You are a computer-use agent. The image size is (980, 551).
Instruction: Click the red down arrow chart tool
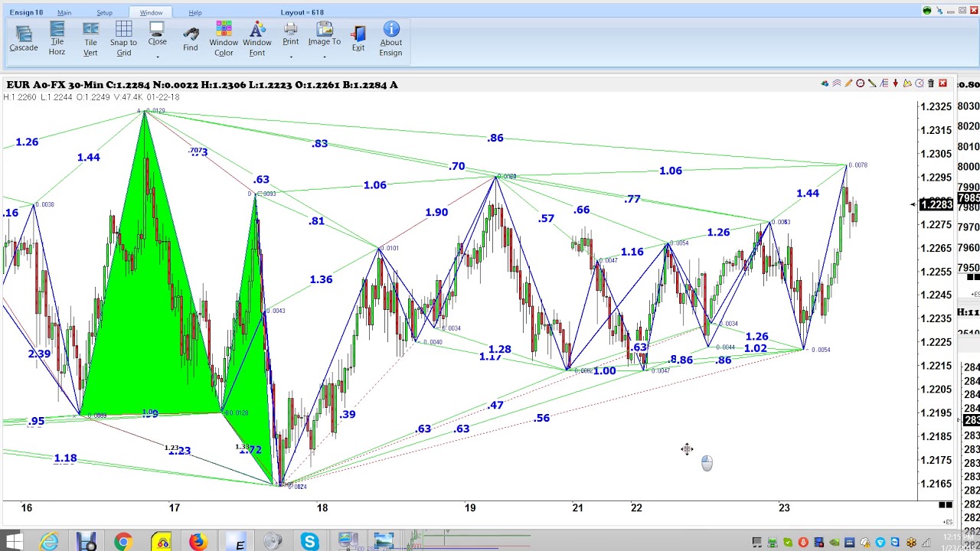tap(896, 83)
